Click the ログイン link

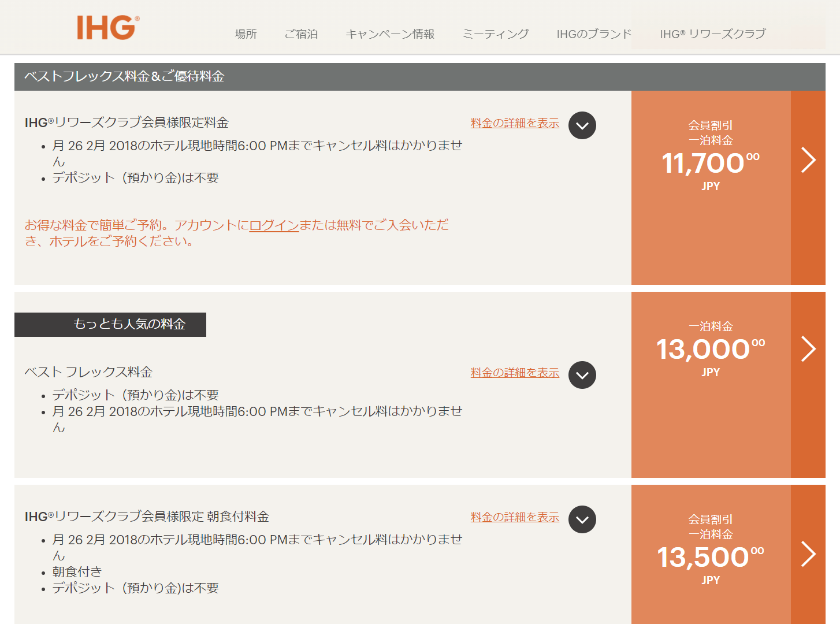[274, 225]
